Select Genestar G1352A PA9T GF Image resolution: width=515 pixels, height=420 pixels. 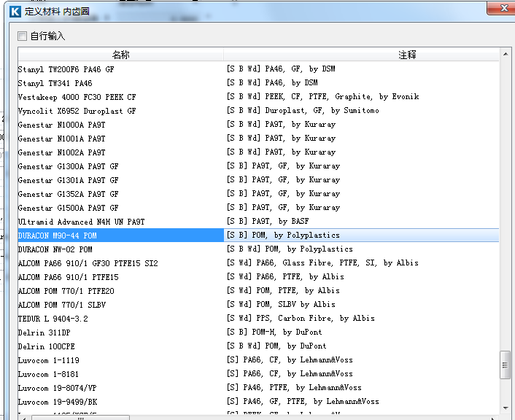(69, 194)
